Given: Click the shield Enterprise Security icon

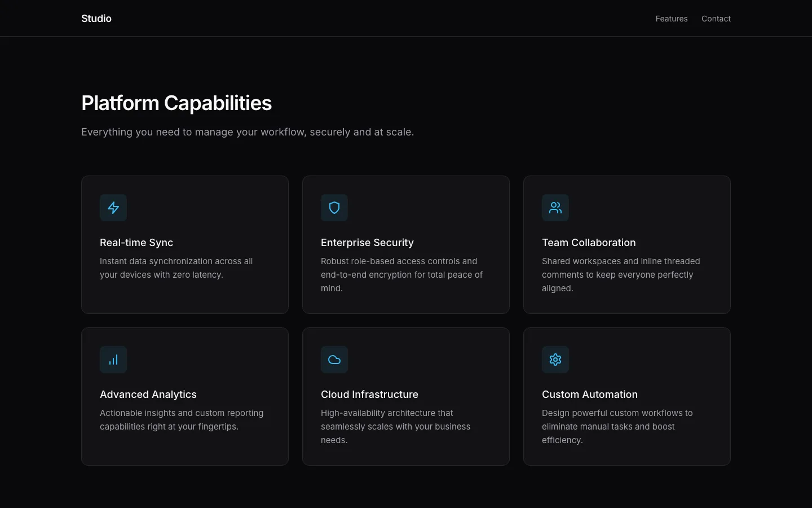Looking at the screenshot, I should click(x=334, y=208).
